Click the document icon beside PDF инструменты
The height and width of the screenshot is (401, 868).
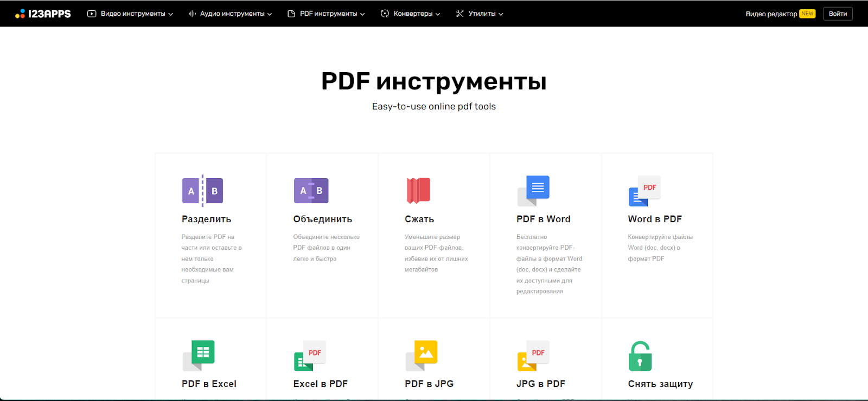pos(291,14)
